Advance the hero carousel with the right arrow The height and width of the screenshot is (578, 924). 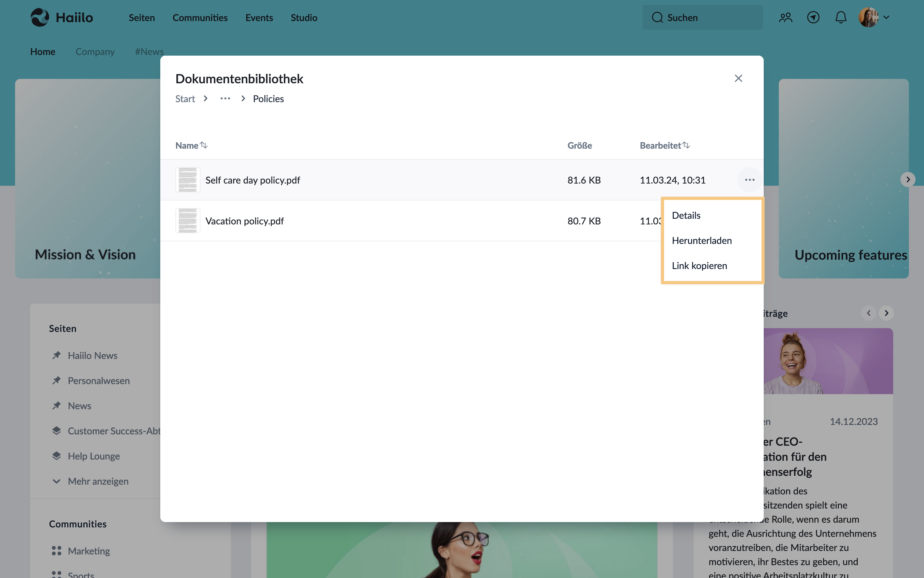click(x=908, y=179)
